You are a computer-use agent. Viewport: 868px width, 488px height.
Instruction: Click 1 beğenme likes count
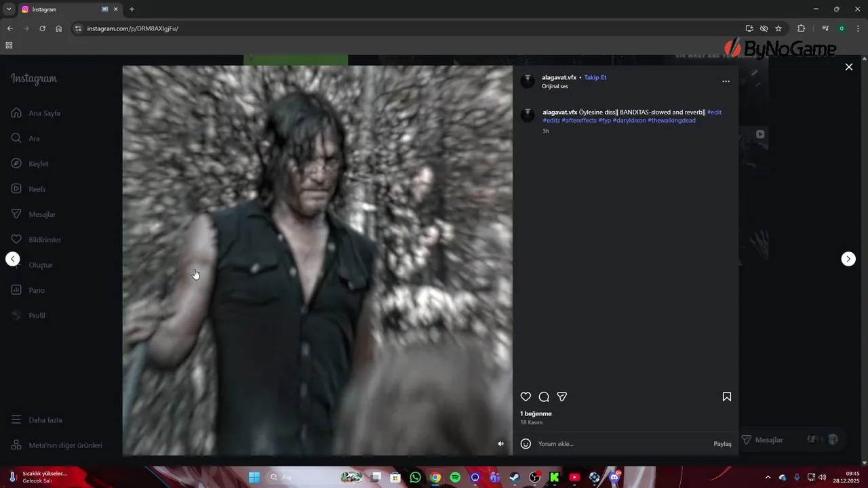(536, 413)
